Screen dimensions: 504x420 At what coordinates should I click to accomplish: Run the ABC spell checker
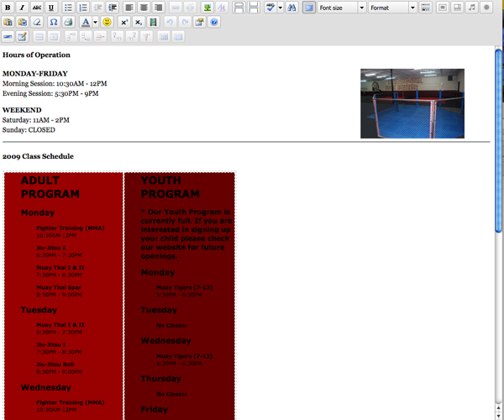click(270, 8)
